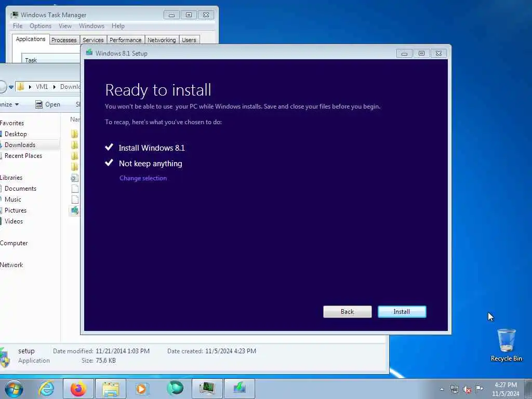Switch to the Performance tab
Viewport: 532px width, 399px height.
point(126,39)
